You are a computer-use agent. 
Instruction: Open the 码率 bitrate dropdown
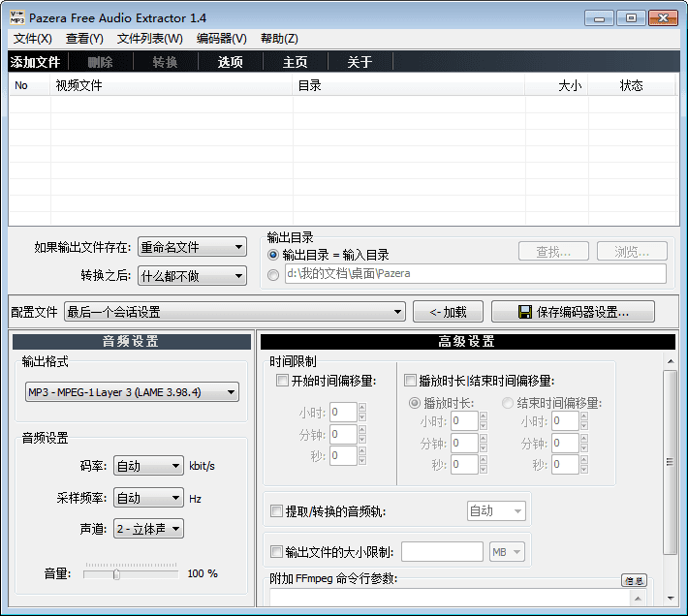pyautogui.click(x=148, y=466)
